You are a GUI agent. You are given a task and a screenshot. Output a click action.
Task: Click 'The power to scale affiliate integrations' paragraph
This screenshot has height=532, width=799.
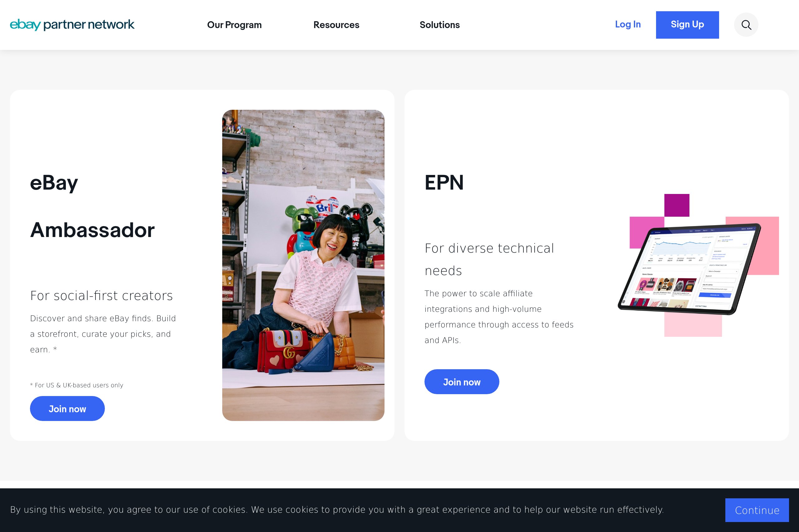click(x=499, y=317)
